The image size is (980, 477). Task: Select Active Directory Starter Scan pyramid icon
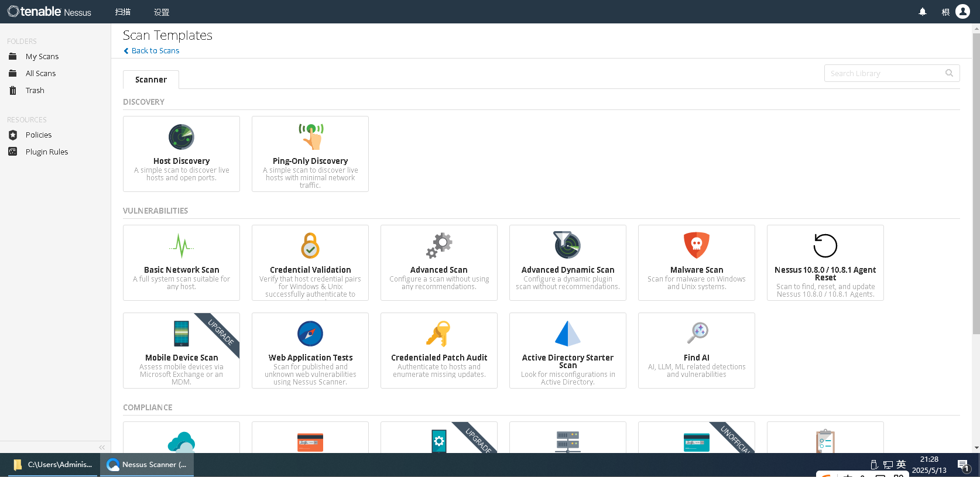568,334
